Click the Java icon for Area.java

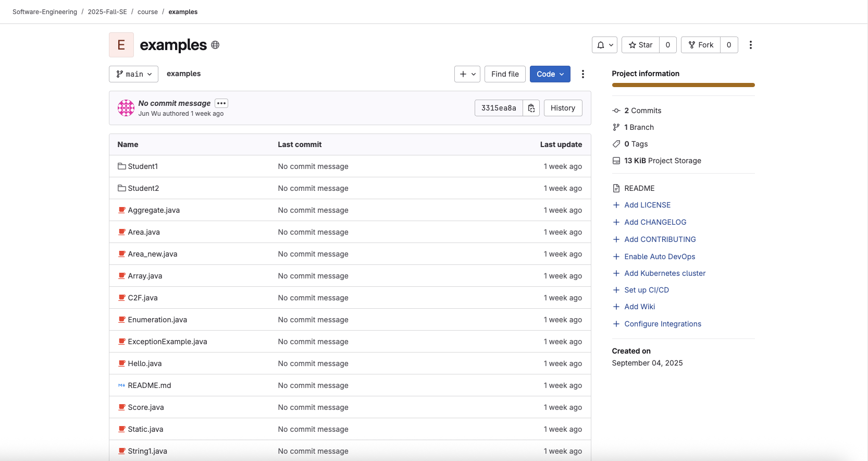click(122, 232)
